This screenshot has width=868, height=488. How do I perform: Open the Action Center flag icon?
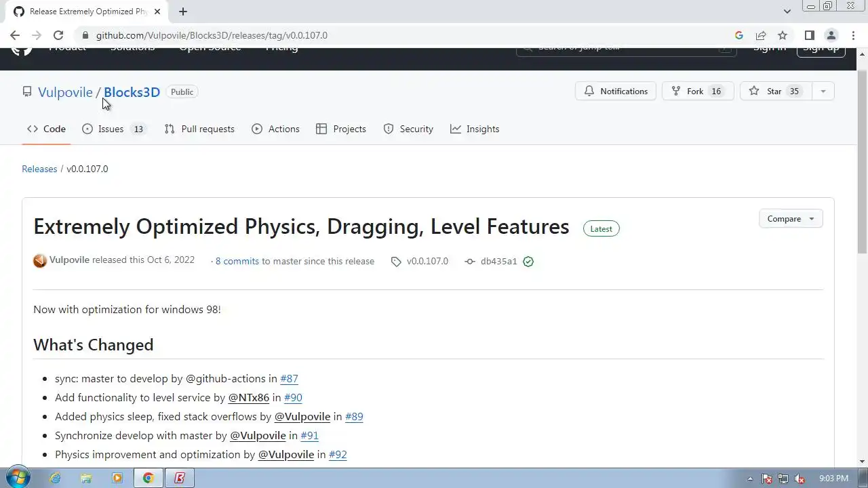click(x=767, y=479)
